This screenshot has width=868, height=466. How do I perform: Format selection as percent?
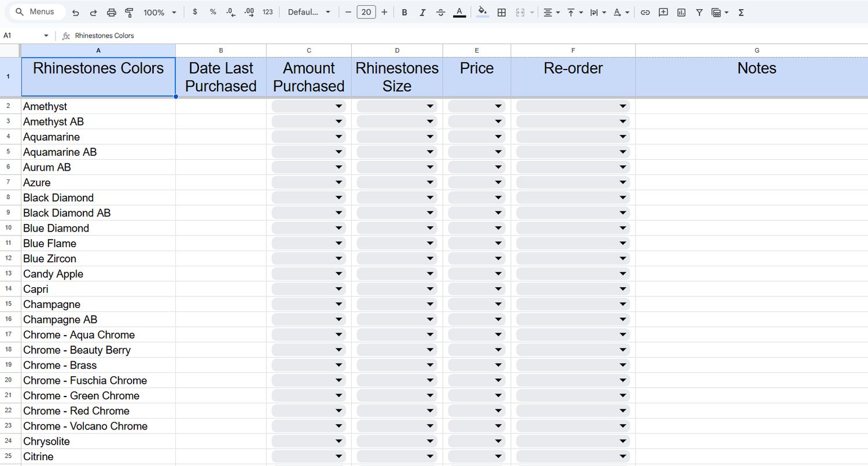[x=212, y=12]
